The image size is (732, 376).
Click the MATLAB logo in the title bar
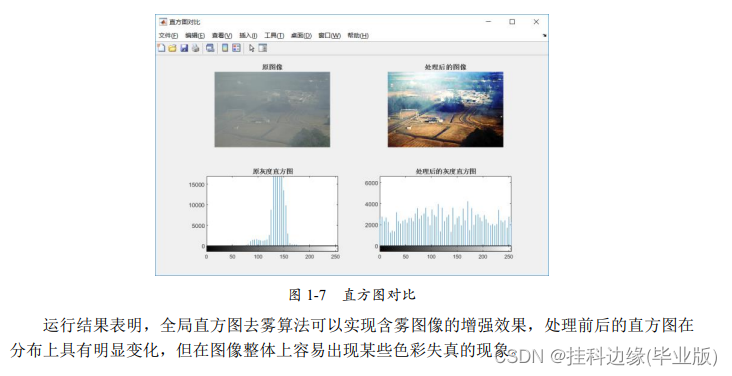click(163, 22)
